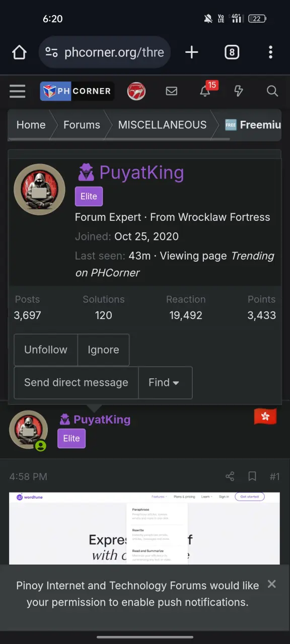Open the hamburger navigation menu

tap(17, 91)
